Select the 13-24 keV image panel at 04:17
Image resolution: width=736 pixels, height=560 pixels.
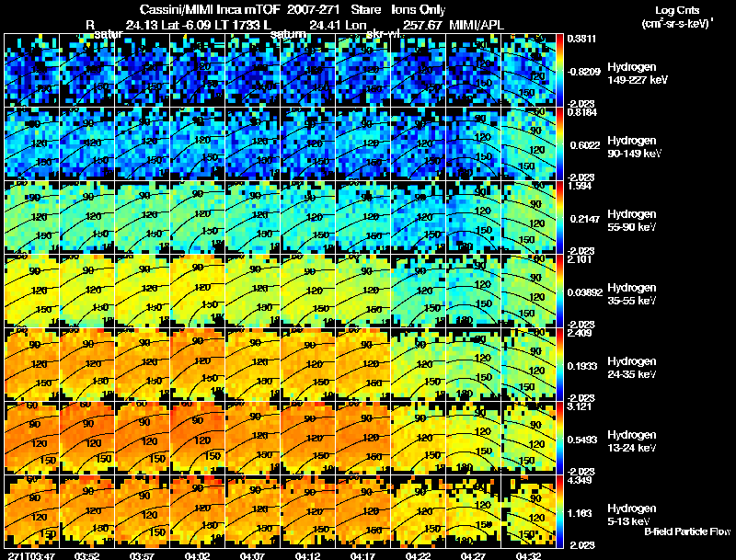click(363, 438)
